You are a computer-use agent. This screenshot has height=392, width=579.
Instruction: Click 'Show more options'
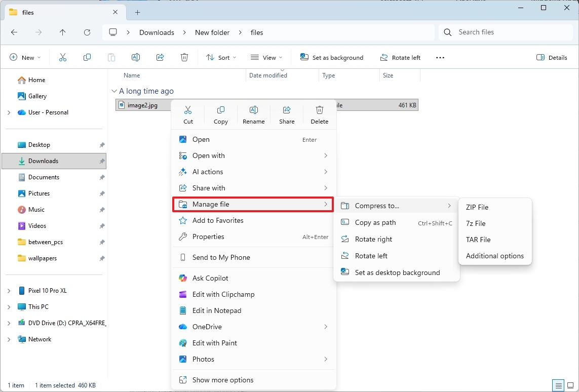point(222,379)
